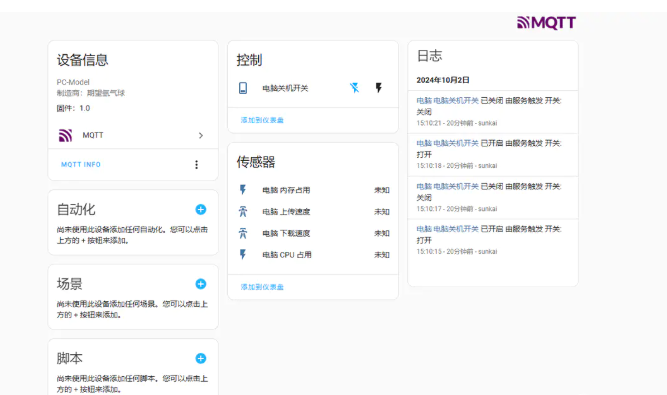Add automation with plus button in 自动化

(201, 209)
